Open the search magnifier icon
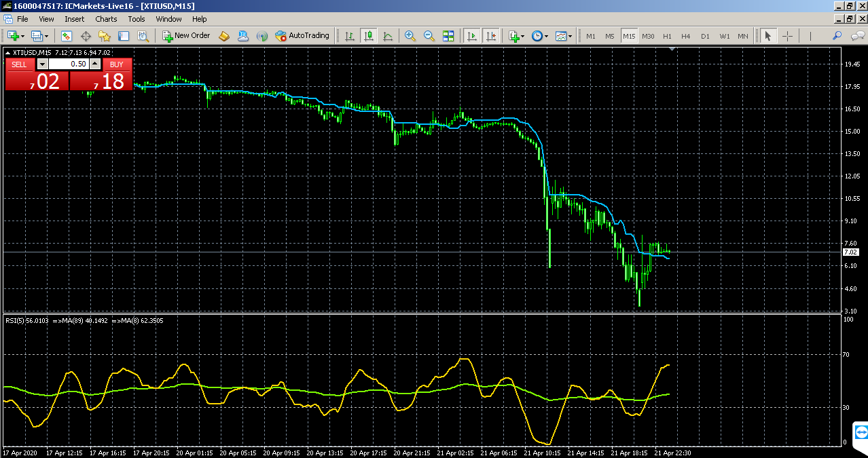Viewport: 868px width, 458px height. pos(837,36)
